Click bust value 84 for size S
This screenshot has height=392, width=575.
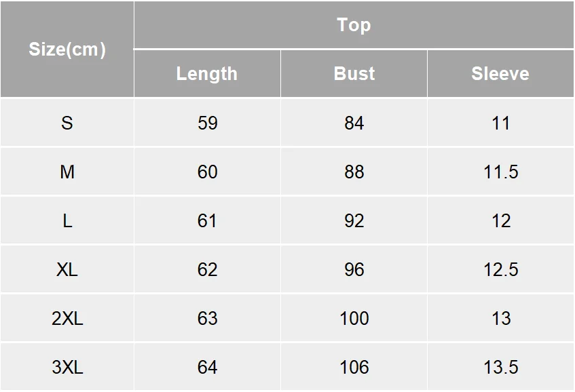click(354, 123)
